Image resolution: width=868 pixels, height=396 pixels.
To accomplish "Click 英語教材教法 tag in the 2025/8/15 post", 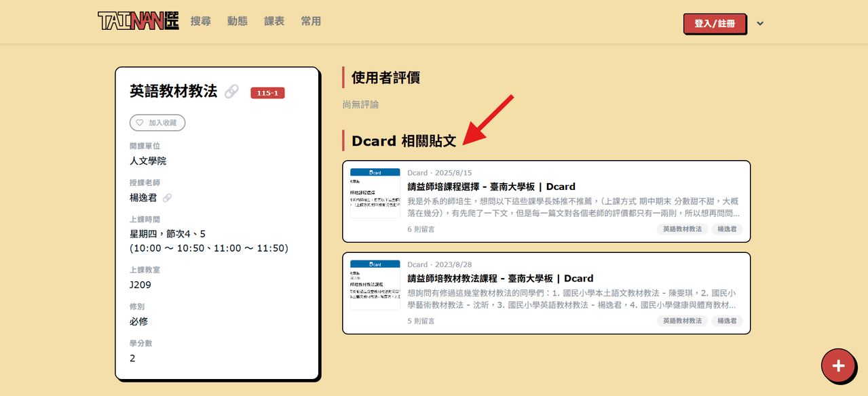I will (682, 229).
